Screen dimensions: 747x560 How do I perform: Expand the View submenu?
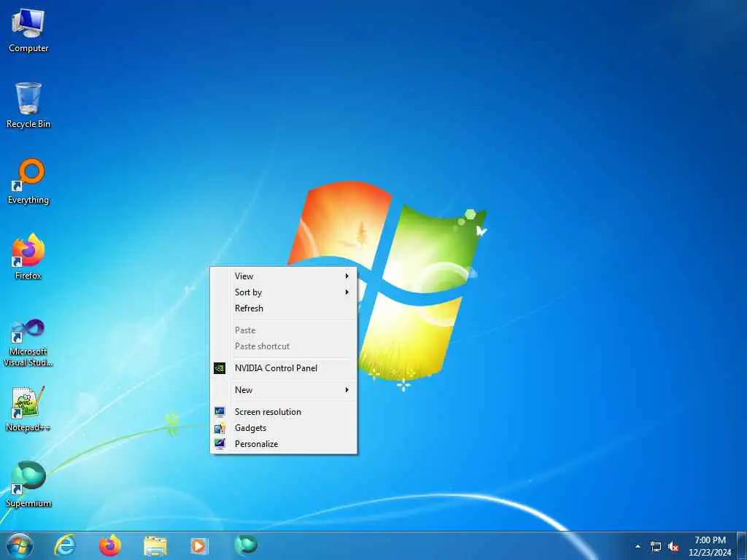coord(284,276)
